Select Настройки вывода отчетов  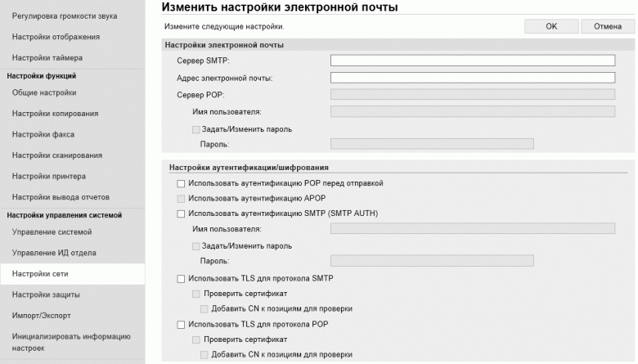61,197
